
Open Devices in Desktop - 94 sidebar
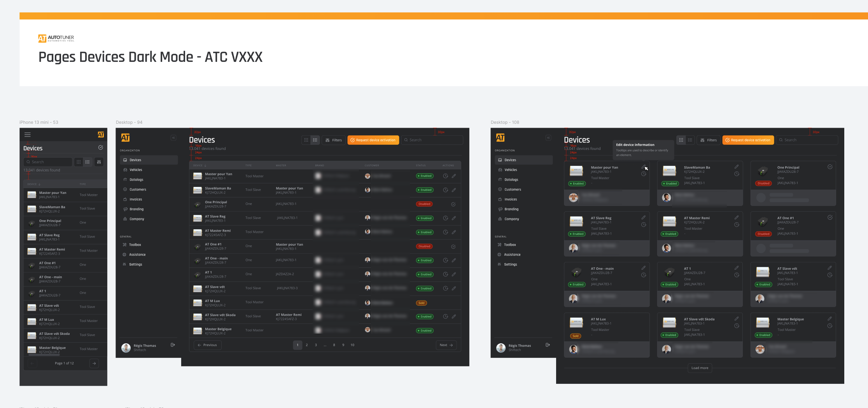tap(149, 160)
